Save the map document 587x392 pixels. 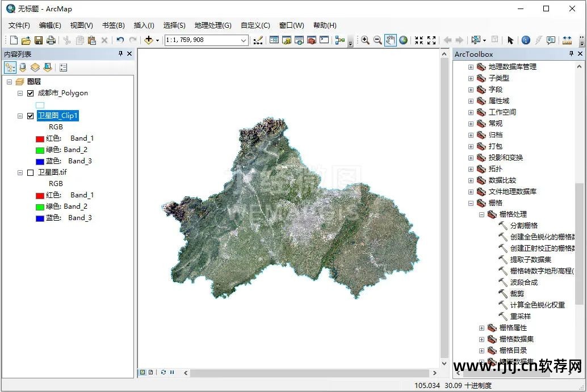[x=39, y=40]
